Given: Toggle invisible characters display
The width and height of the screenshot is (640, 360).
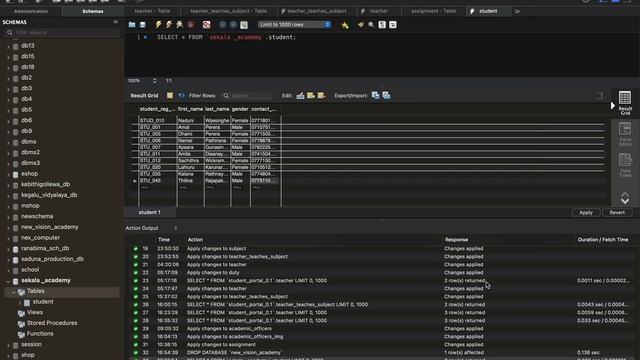Looking at the screenshot, I should (x=382, y=24).
